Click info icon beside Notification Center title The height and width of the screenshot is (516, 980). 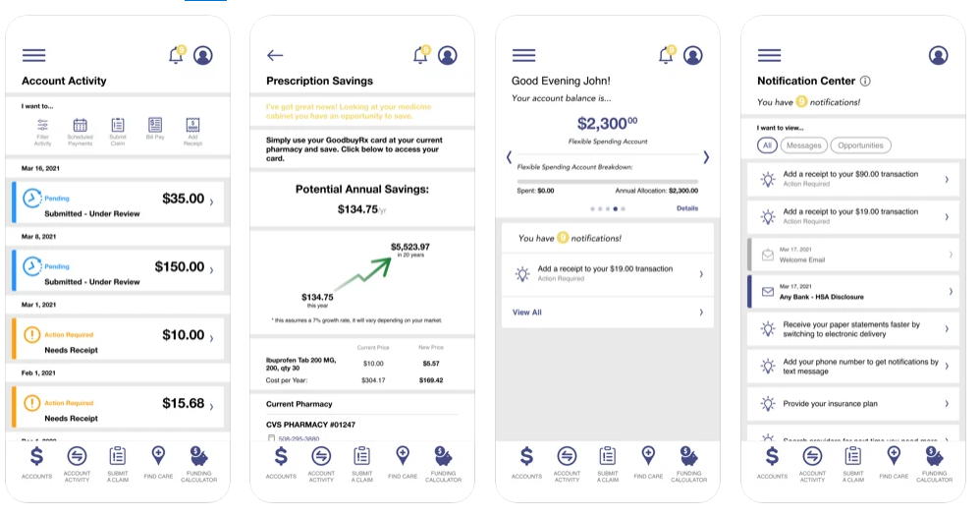(865, 81)
